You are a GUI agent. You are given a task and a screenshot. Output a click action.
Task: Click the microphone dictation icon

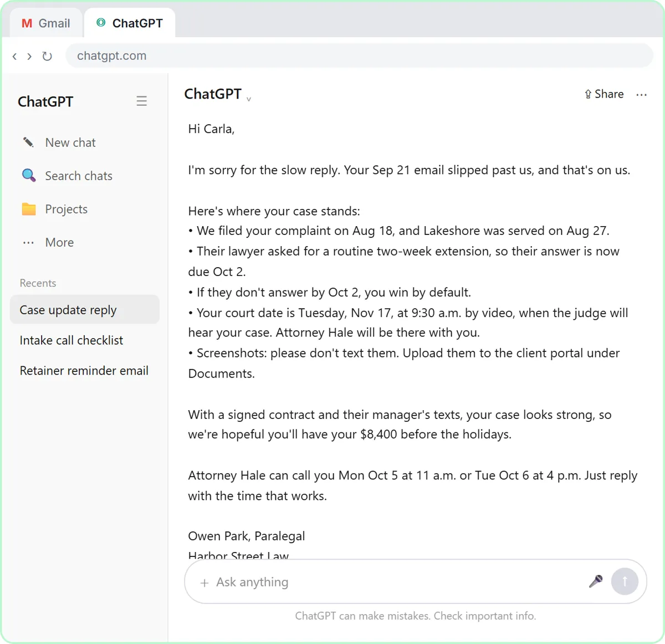point(596,581)
